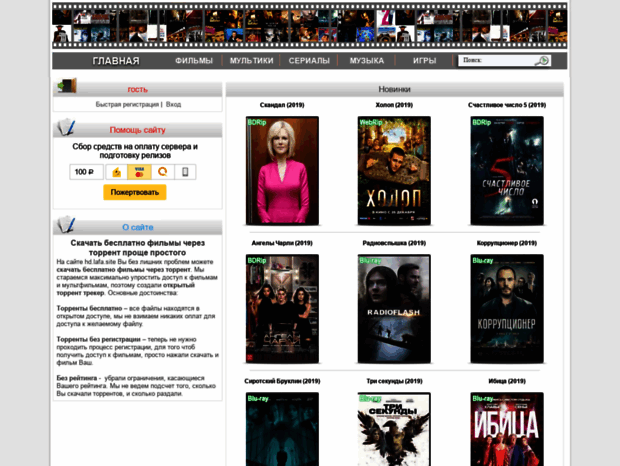Click the notepad icon beside О сайте
Screen dimensions: 620x466
[x=66, y=225]
